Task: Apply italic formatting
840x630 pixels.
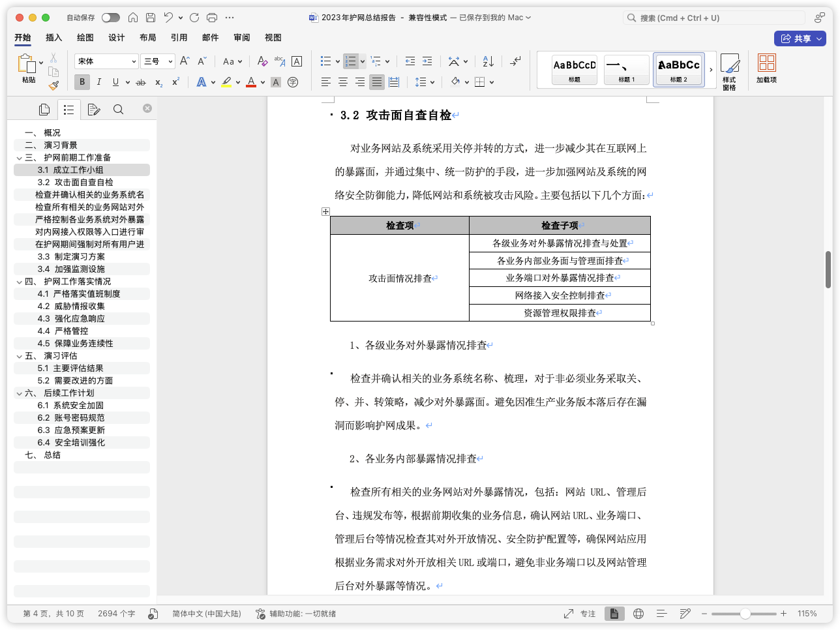Action: [98, 82]
